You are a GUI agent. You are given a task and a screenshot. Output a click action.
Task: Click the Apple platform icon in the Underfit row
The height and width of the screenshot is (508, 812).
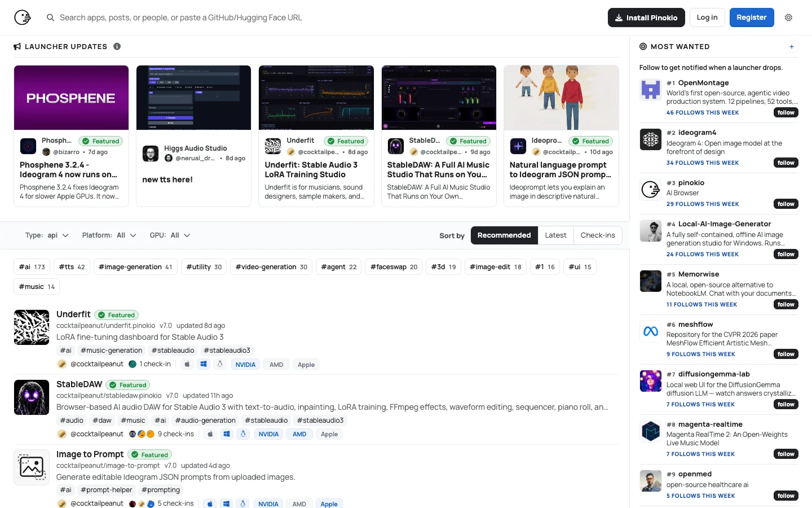[x=187, y=364]
